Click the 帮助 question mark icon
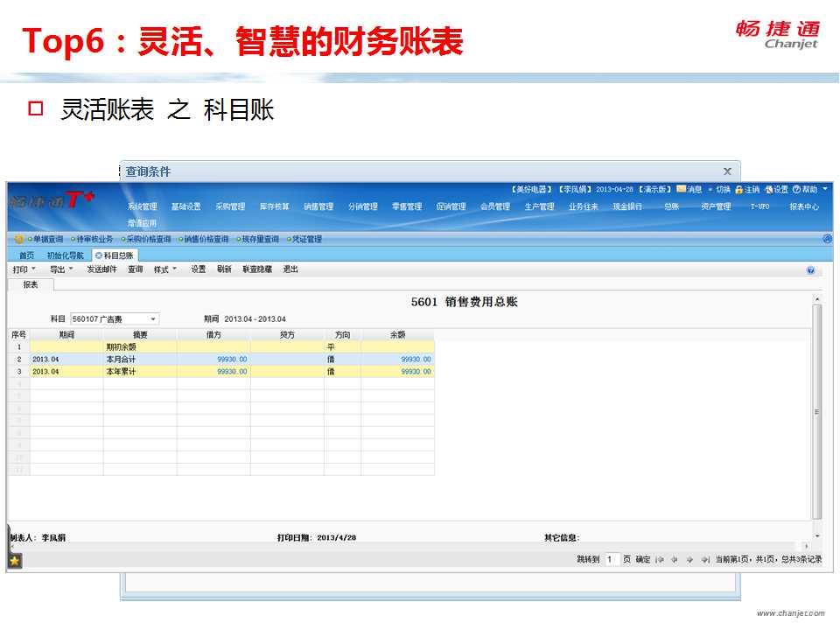 click(x=797, y=189)
